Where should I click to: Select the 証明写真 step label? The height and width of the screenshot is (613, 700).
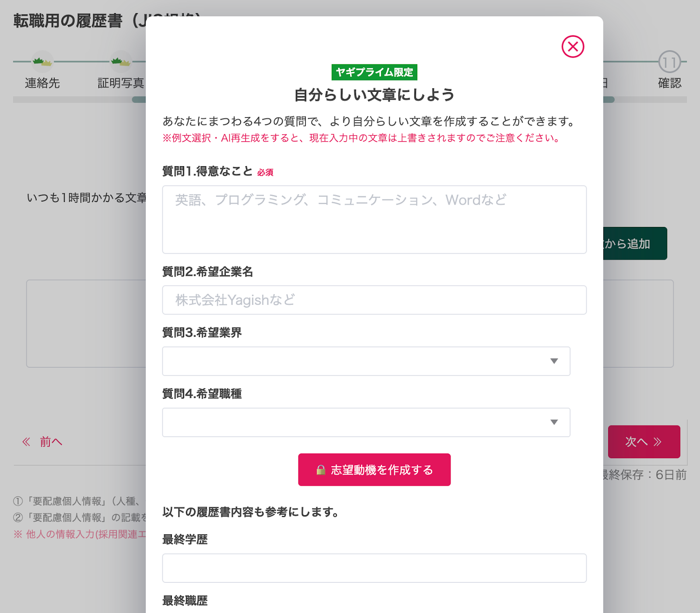tap(121, 83)
